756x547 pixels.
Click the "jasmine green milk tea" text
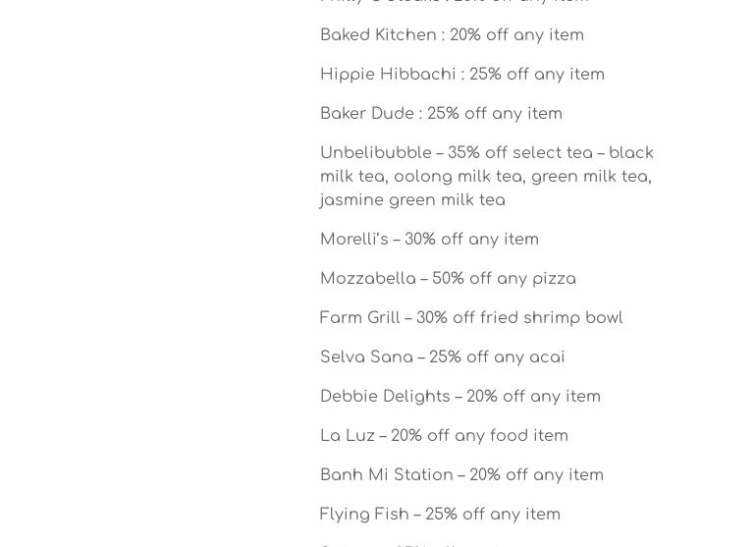412,200
